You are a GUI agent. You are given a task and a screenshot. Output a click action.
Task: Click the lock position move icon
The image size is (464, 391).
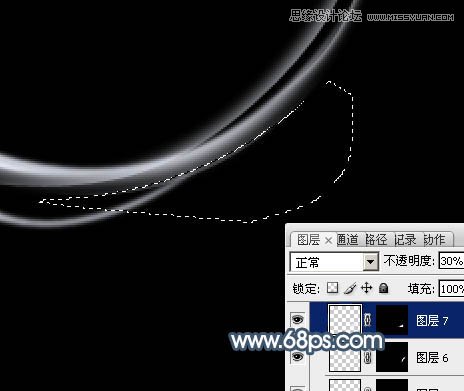pos(367,288)
